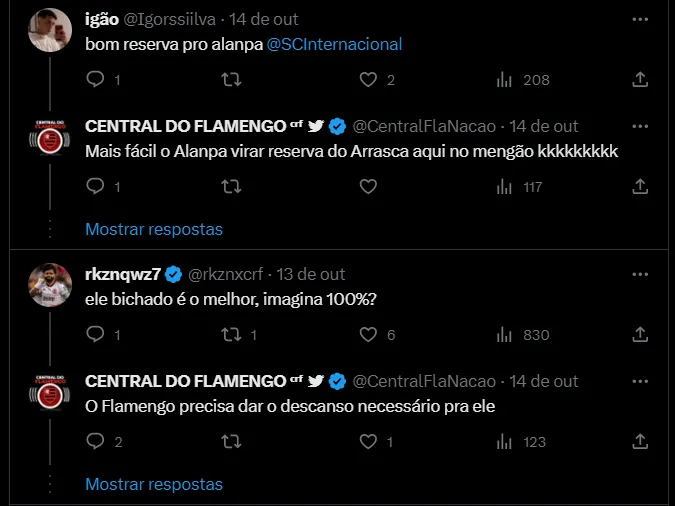Image resolution: width=675 pixels, height=506 pixels.
Task: Like rkznqwz7's tweet with 6 likes
Action: point(368,335)
